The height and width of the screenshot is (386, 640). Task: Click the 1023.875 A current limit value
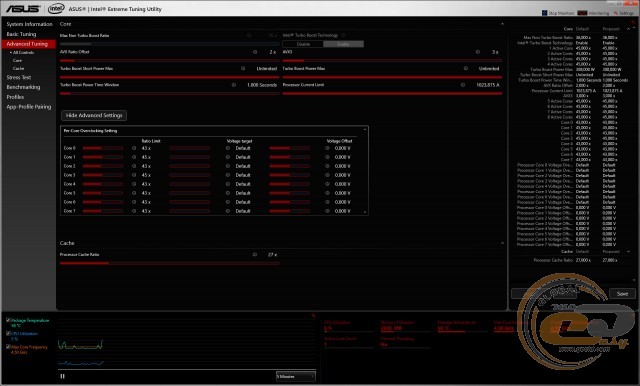[x=488, y=85]
